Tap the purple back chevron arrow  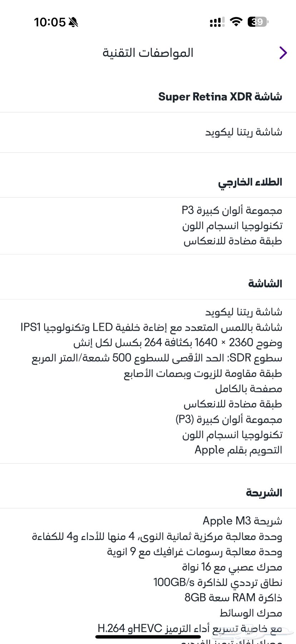(283, 53)
